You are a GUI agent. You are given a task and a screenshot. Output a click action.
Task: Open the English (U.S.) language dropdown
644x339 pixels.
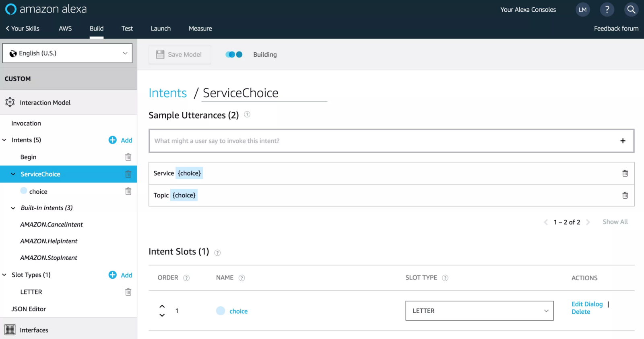click(x=67, y=53)
